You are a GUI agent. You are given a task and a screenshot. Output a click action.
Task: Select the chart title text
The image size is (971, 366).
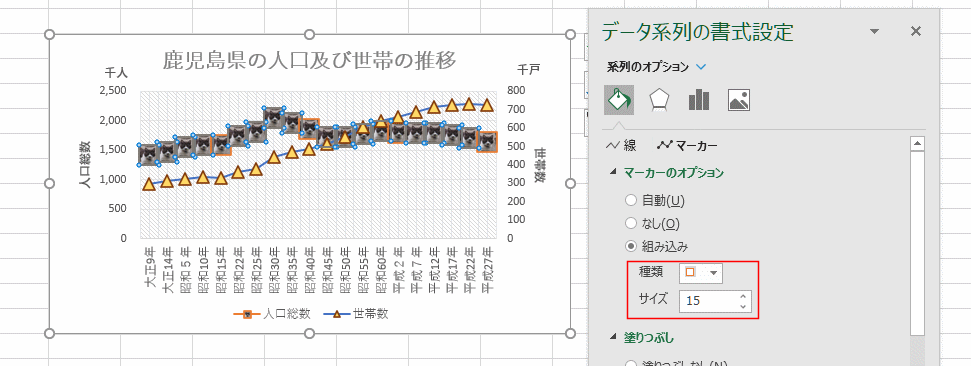[x=310, y=60]
